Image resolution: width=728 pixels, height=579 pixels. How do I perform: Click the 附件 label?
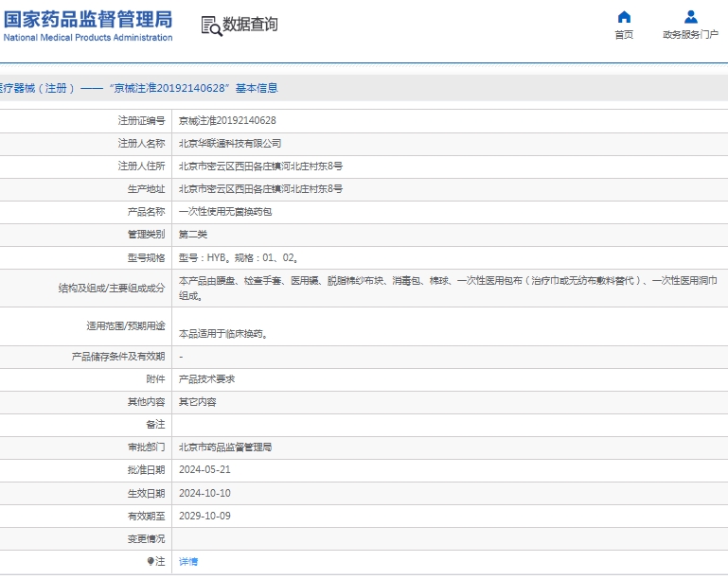point(155,379)
